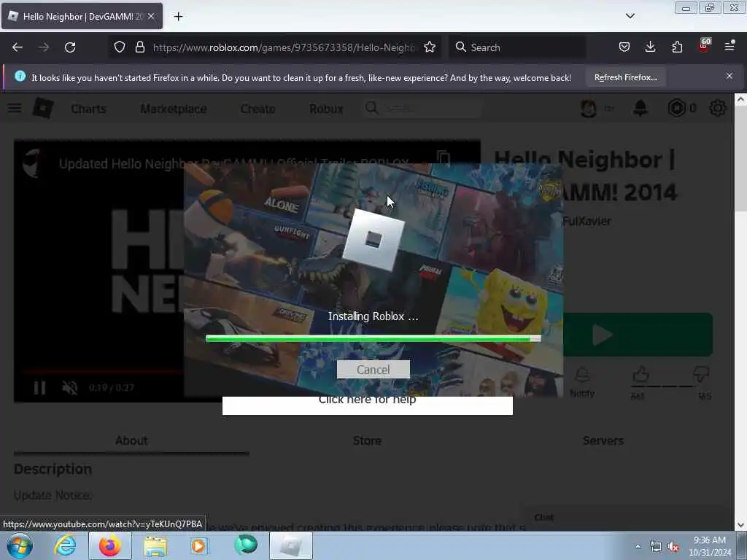The image size is (747, 560).
Task: Click the network tray icon
Action: click(656, 547)
